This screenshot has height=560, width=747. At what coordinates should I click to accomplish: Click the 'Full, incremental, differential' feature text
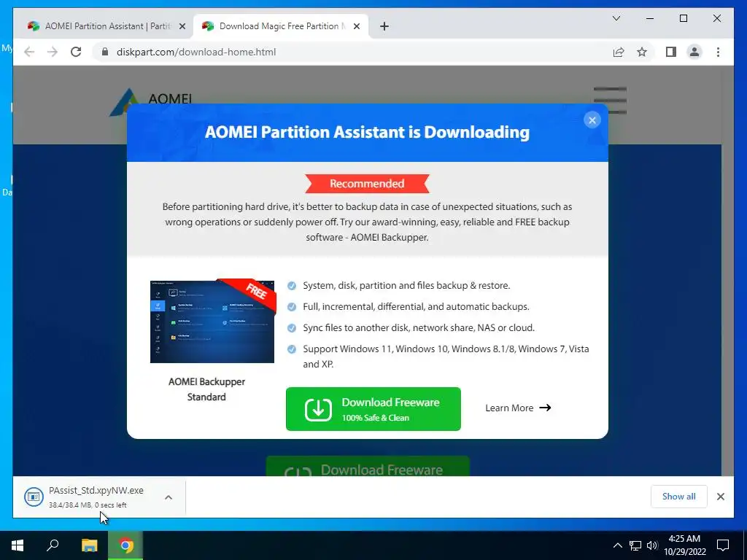coord(416,307)
